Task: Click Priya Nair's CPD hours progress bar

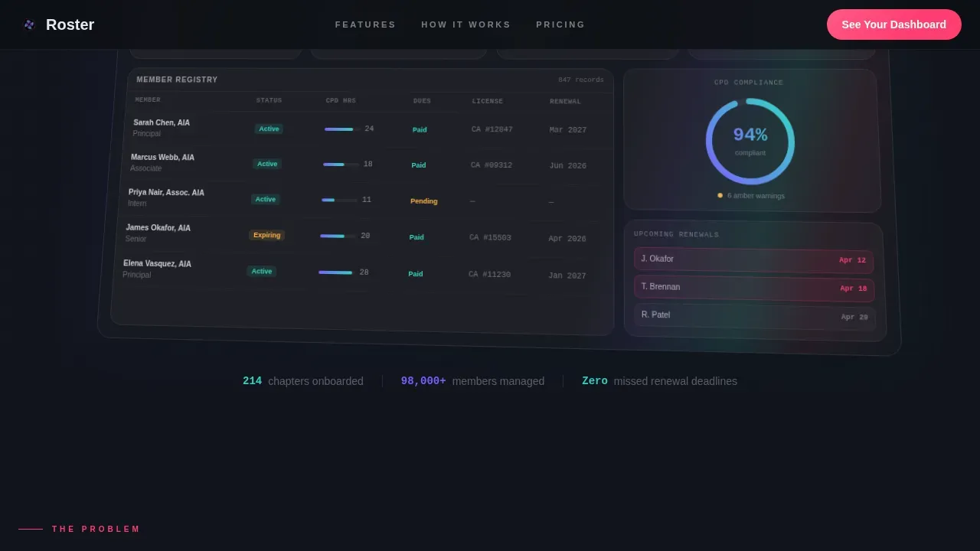Action: point(339,200)
